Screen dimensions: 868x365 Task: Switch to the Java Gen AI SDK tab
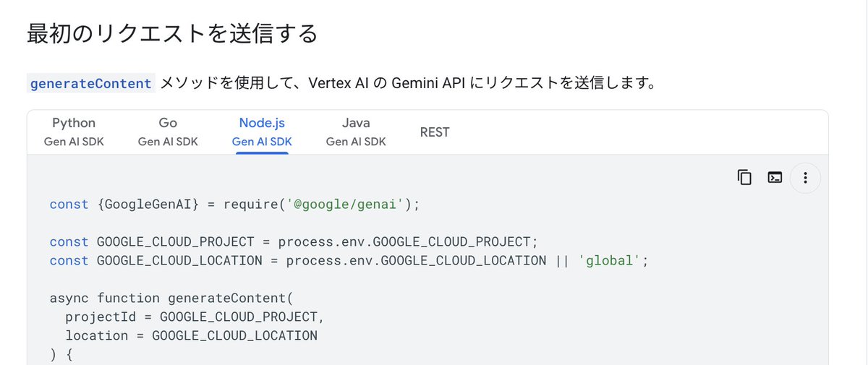(356, 132)
